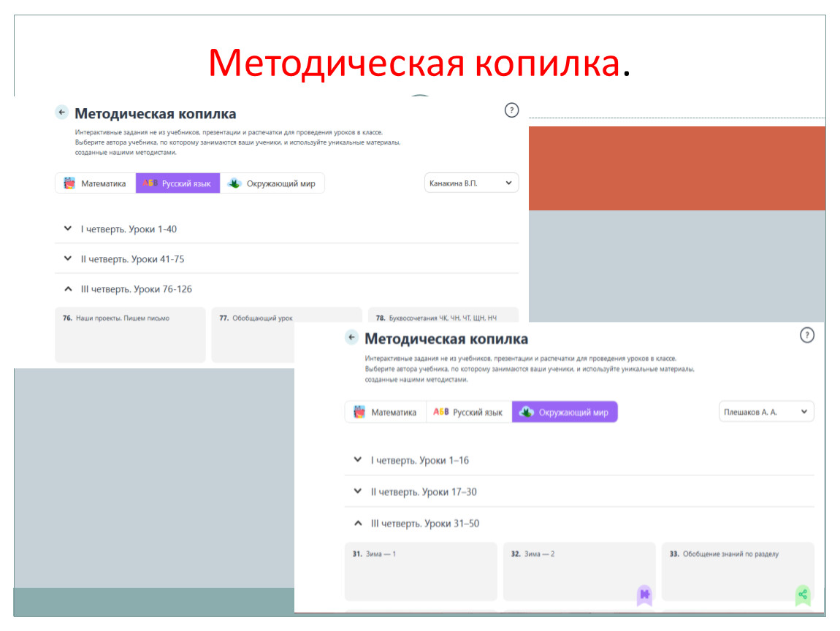
Task: Click the back arrow in the lower Методическая копилка panel
Action: point(352,337)
